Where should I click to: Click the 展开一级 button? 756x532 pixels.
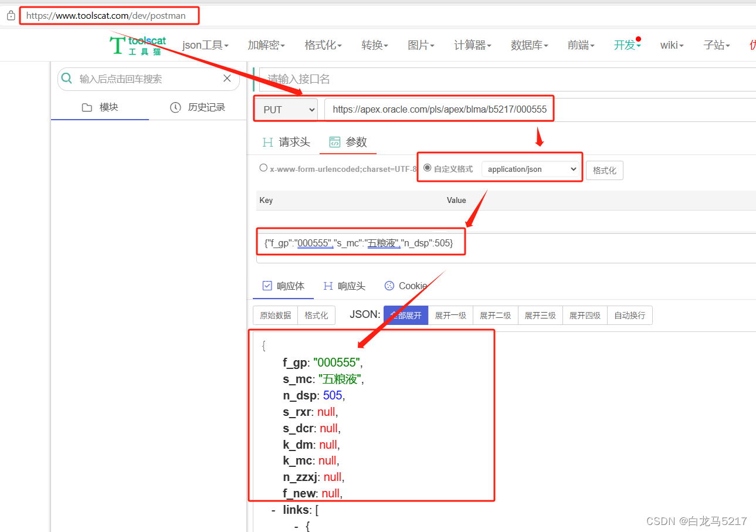[450, 315]
